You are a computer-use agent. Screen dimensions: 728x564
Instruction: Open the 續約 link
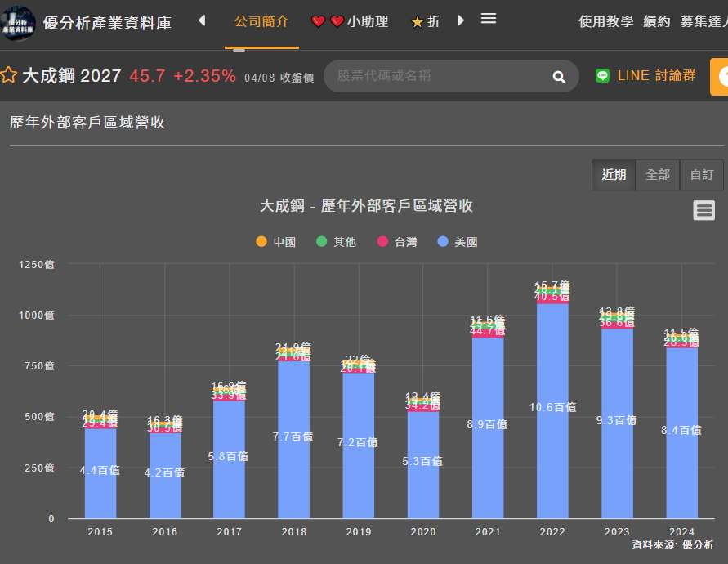coord(656,21)
